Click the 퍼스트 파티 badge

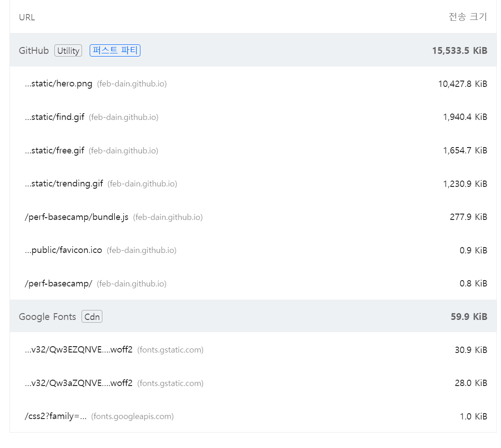(x=115, y=50)
